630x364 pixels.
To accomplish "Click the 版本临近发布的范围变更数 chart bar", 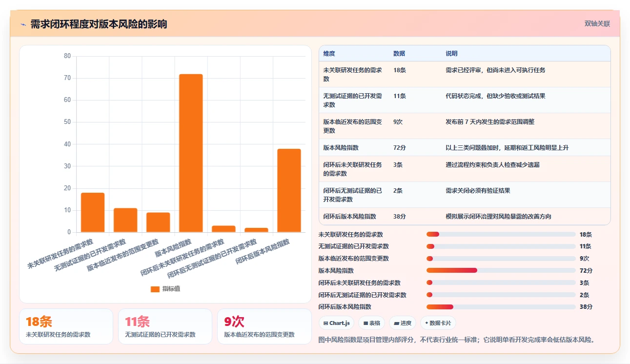I will (158, 222).
